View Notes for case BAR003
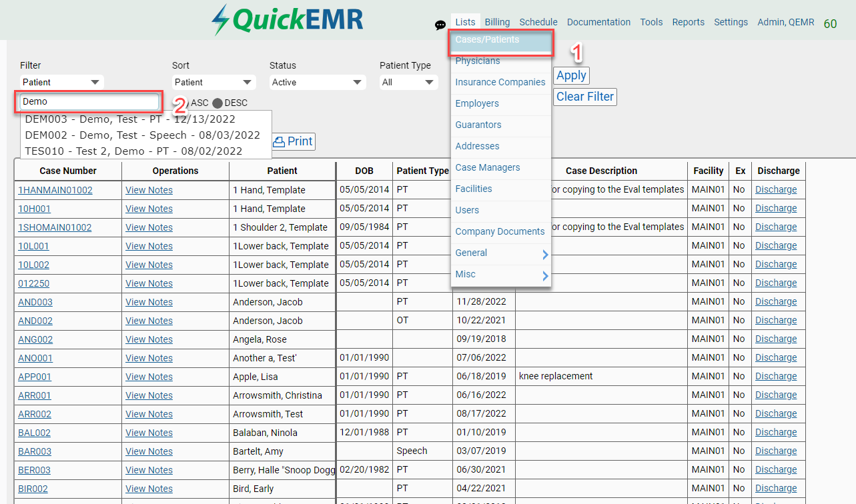The image size is (856, 504). pos(149,451)
